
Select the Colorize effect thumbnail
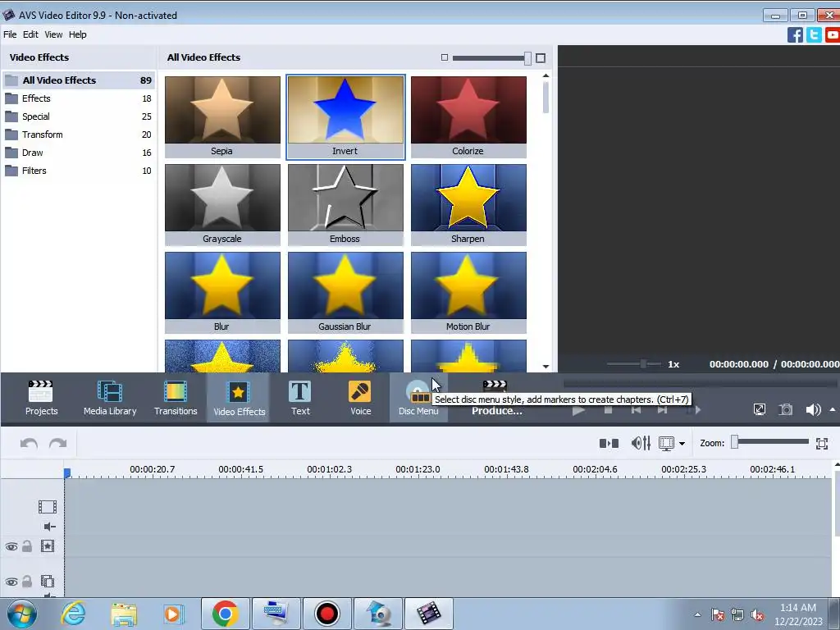(x=468, y=116)
